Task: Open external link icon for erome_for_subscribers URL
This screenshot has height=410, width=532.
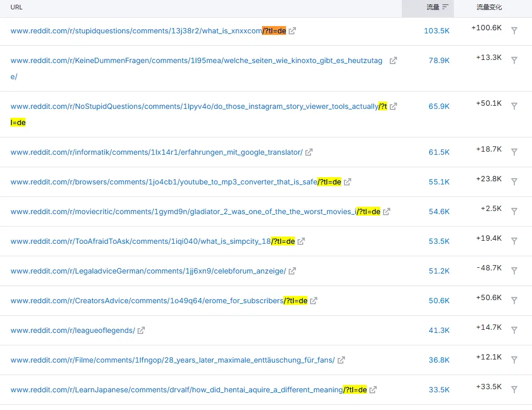Action: point(314,301)
